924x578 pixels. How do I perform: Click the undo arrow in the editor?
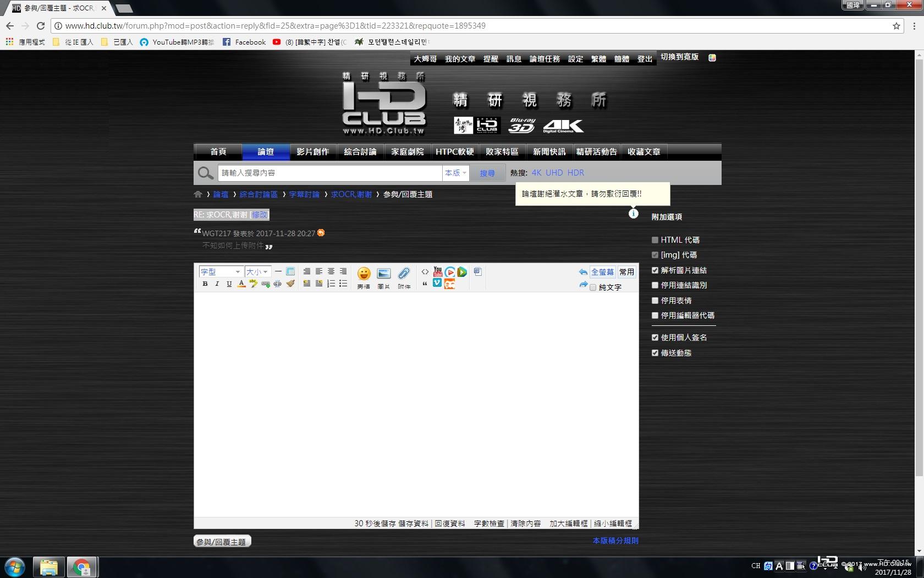click(x=583, y=272)
